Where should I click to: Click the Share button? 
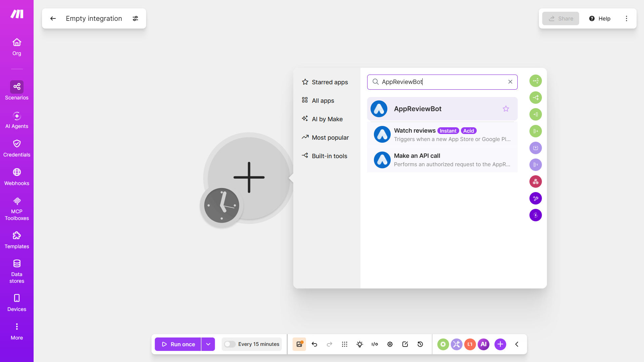point(560,18)
